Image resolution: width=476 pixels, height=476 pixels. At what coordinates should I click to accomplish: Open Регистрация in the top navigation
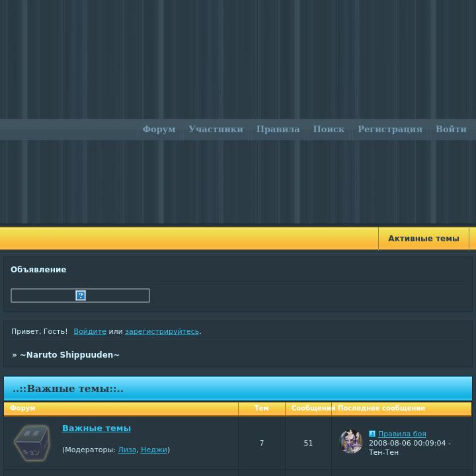coord(390,130)
